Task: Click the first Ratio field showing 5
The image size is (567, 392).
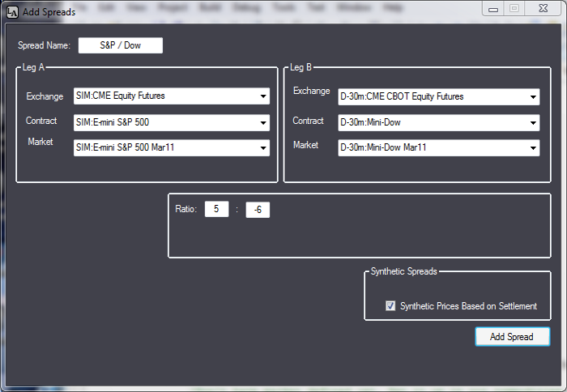Action: click(216, 209)
